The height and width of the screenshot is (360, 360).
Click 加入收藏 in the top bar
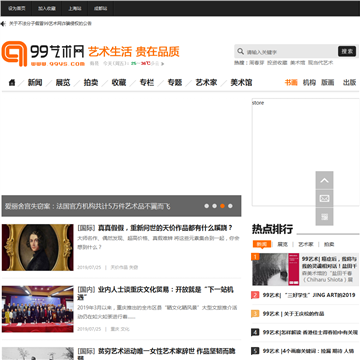[46, 8]
